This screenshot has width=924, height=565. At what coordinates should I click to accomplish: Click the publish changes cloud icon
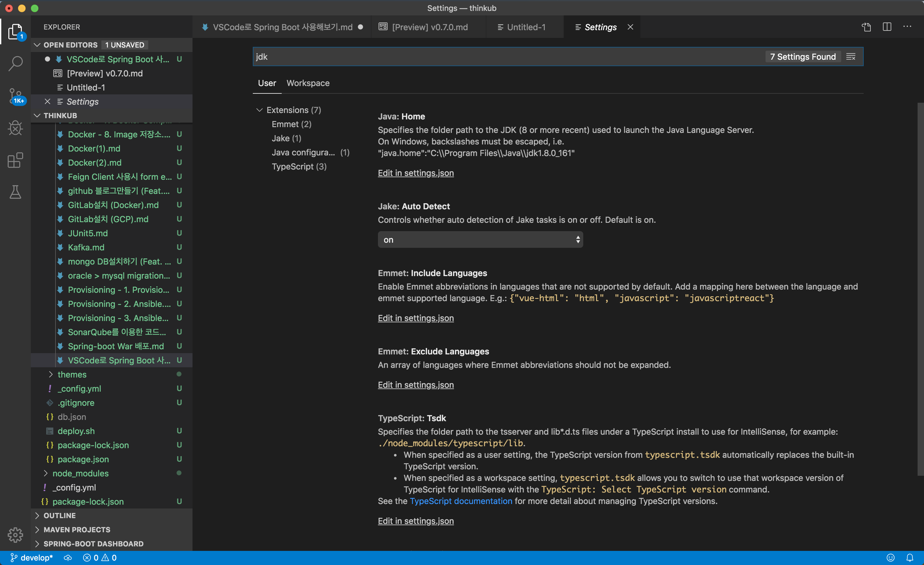[x=68, y=558]
